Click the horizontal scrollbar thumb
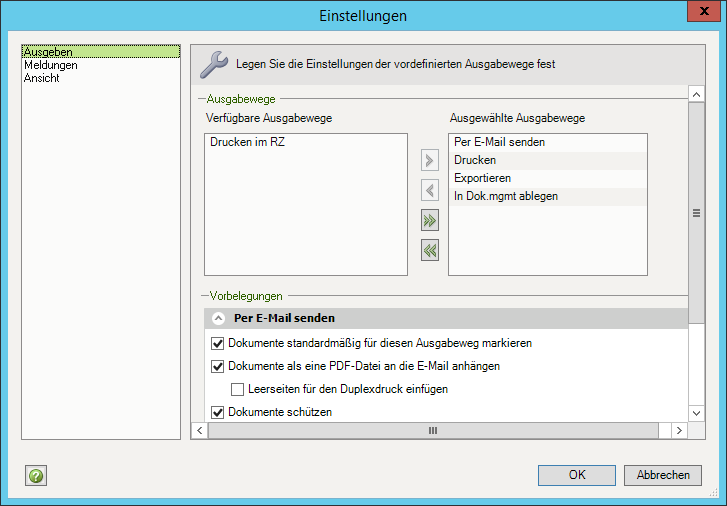The height and width of the screenshot is (506, 727). point(433,430)
